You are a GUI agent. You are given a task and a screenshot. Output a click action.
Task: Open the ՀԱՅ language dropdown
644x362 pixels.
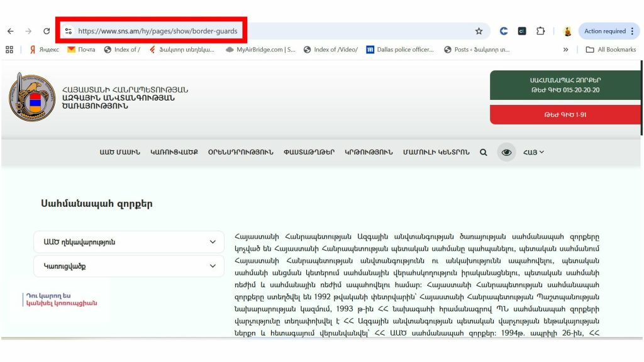point(533,152)
